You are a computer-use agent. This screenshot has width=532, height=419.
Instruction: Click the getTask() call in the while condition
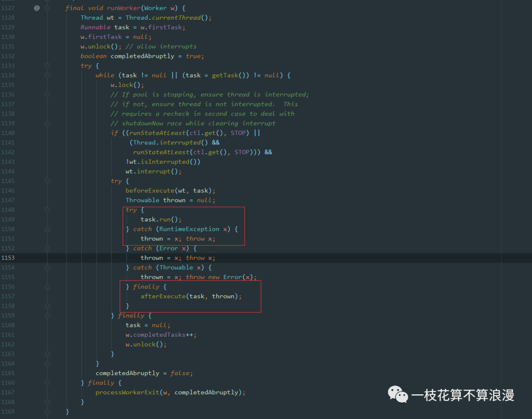click(x=231, y=75)
